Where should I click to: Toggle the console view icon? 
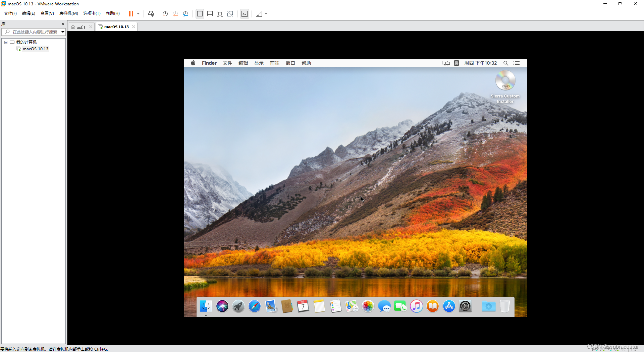(245, 14)
